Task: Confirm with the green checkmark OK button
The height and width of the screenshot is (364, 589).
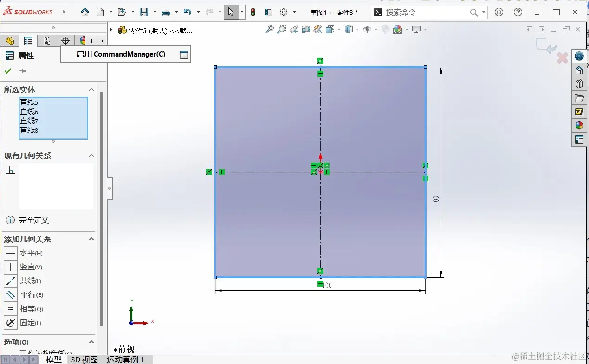Action: click(x=8, y=71)
